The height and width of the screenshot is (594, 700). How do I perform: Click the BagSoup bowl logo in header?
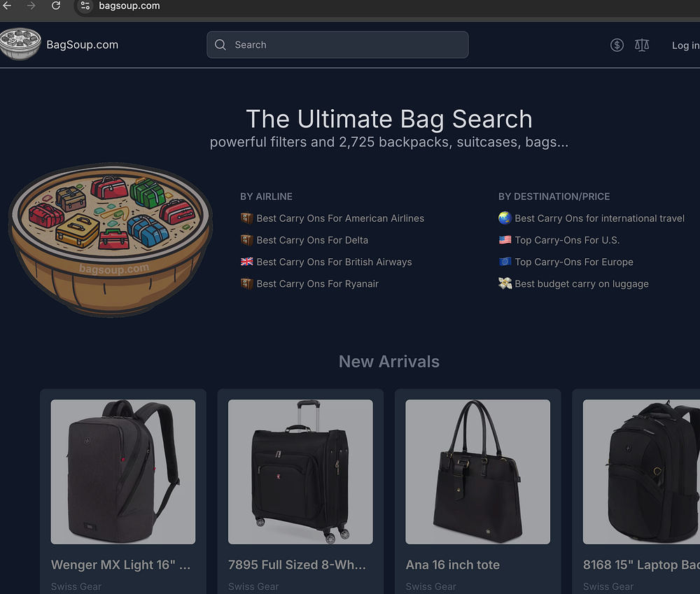(20, 44)
